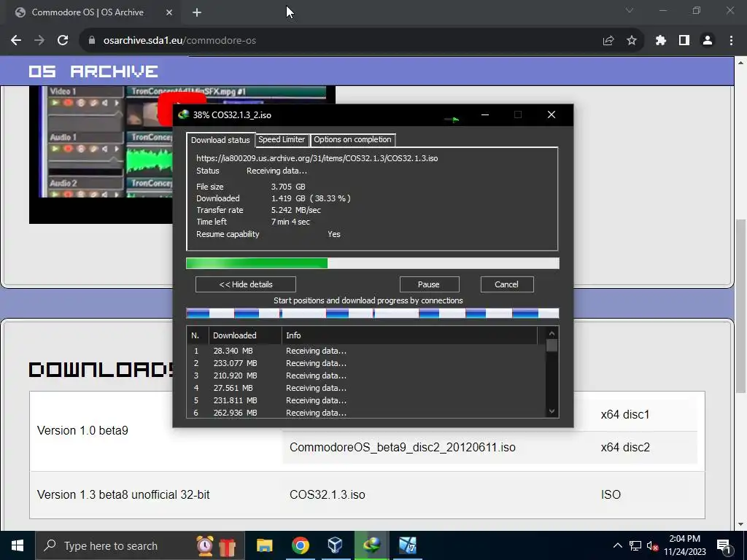The image size is (747, 560).
Task: Minimize the COS32.1.3_2.iso download dialog
Action: 485,114
